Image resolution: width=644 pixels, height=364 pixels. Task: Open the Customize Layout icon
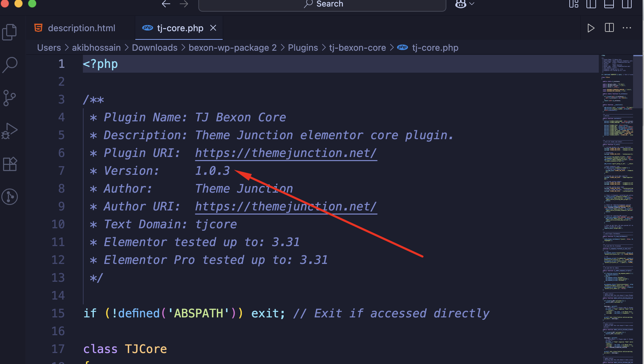(574, 4)
